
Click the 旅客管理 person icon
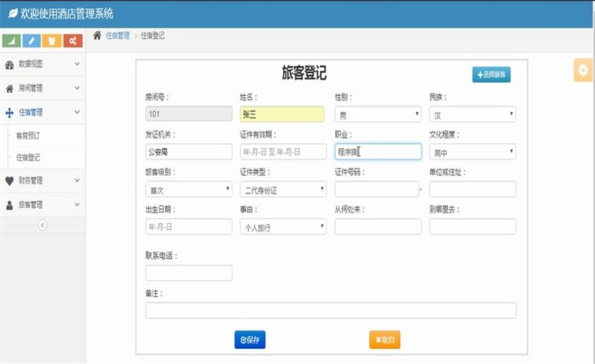click(x=9, y=205)
